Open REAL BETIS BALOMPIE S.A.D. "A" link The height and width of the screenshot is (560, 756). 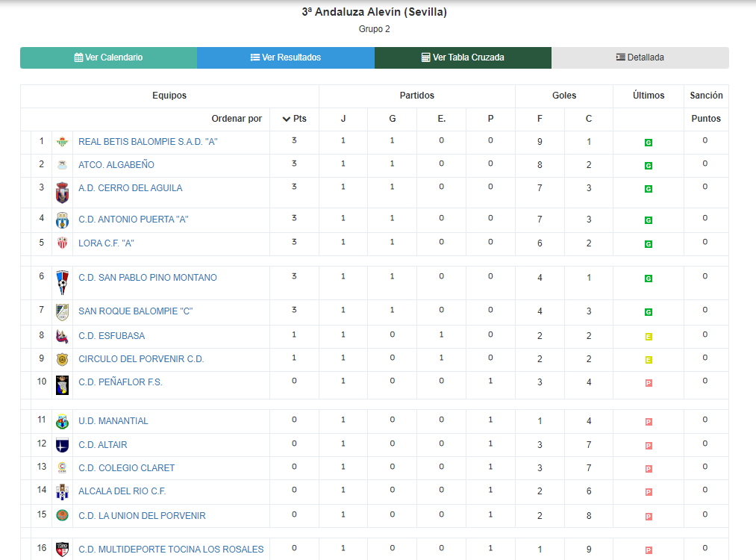tap(148, 142)
